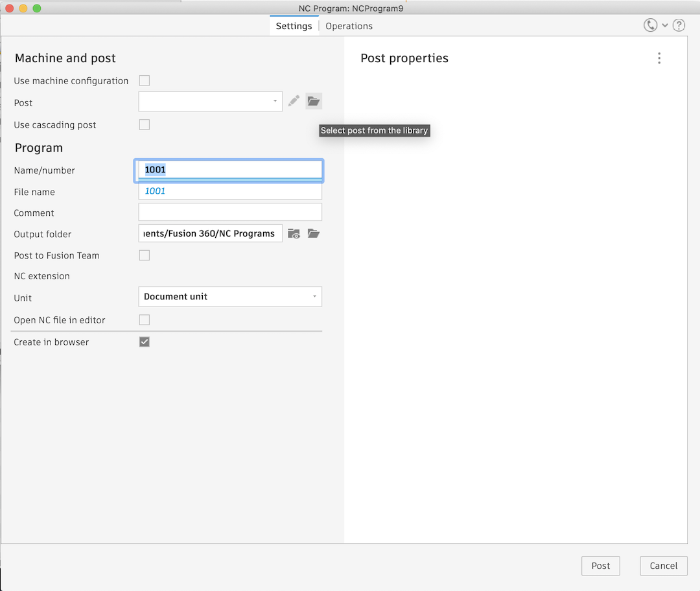700x591 pixels.
Task: Click the Comment input field
Action: point(230,212)
